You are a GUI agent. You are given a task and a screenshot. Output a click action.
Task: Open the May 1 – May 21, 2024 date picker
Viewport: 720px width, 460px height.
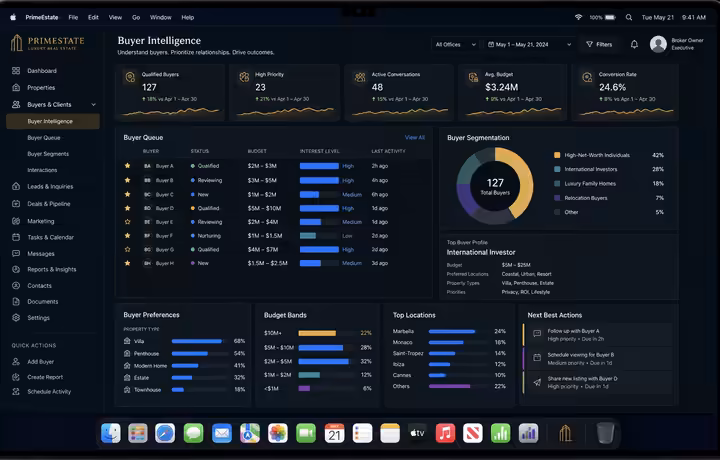tap(529, 45)
